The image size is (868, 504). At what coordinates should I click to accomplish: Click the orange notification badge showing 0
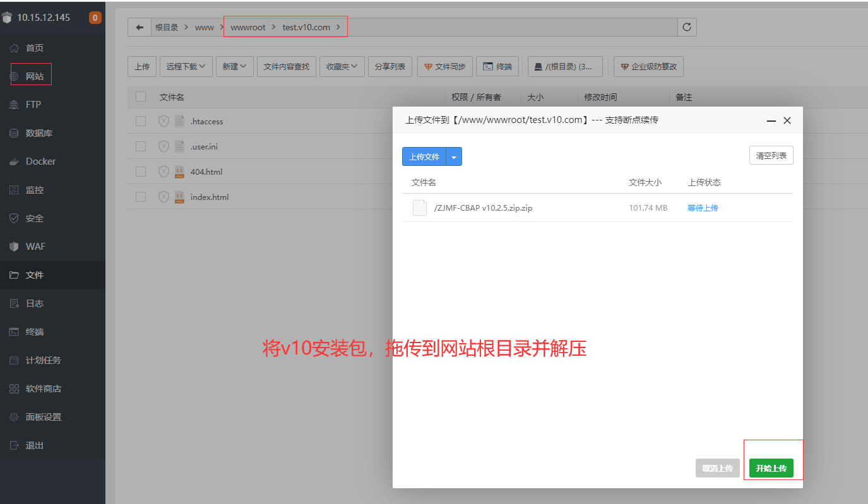pos(95,18)
